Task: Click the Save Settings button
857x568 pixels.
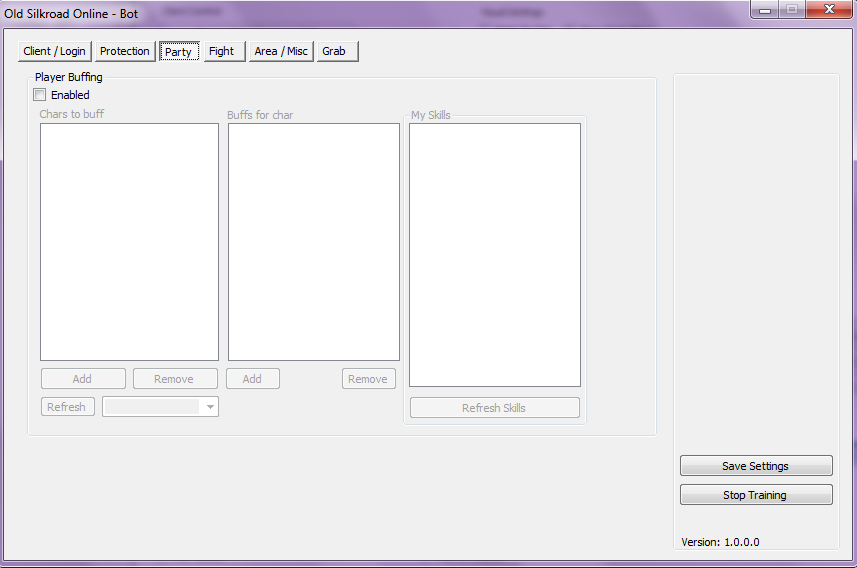Action: [756, 466]
